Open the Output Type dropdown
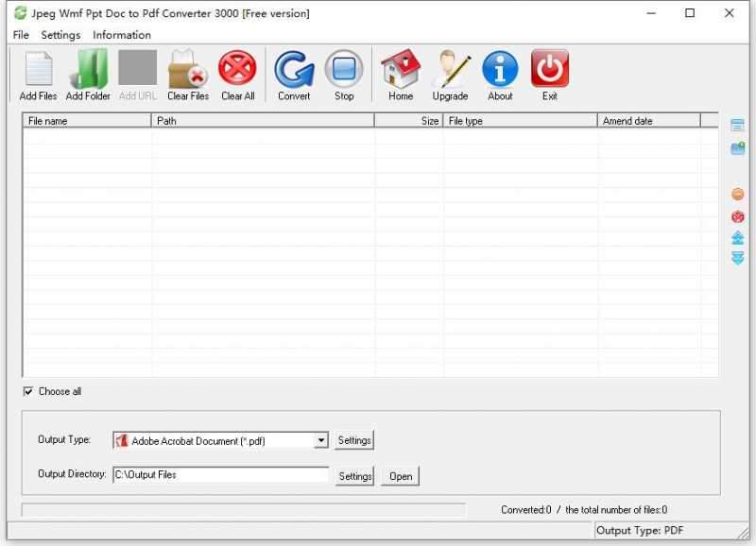This screenshot has height=546, width=756. 318,440
